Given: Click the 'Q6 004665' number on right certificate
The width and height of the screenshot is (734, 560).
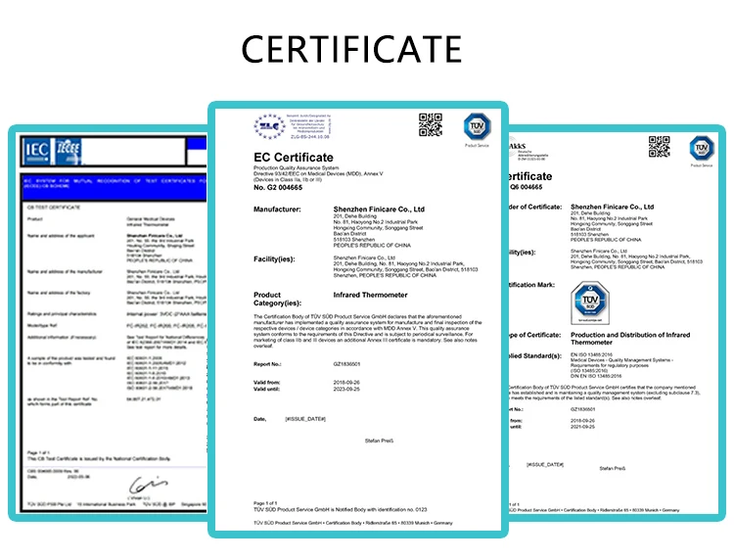Looking at the screenshot, I should coord(527,187).
